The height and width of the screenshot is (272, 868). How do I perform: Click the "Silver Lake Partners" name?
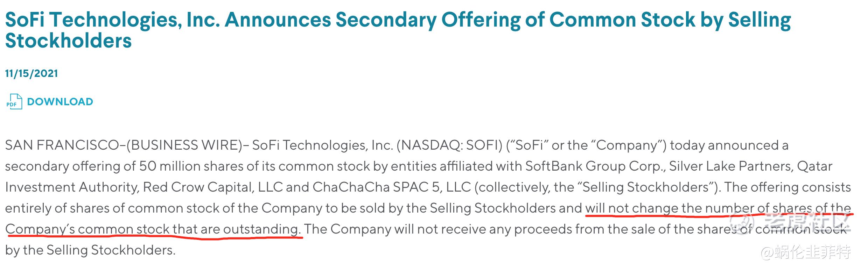731,166
